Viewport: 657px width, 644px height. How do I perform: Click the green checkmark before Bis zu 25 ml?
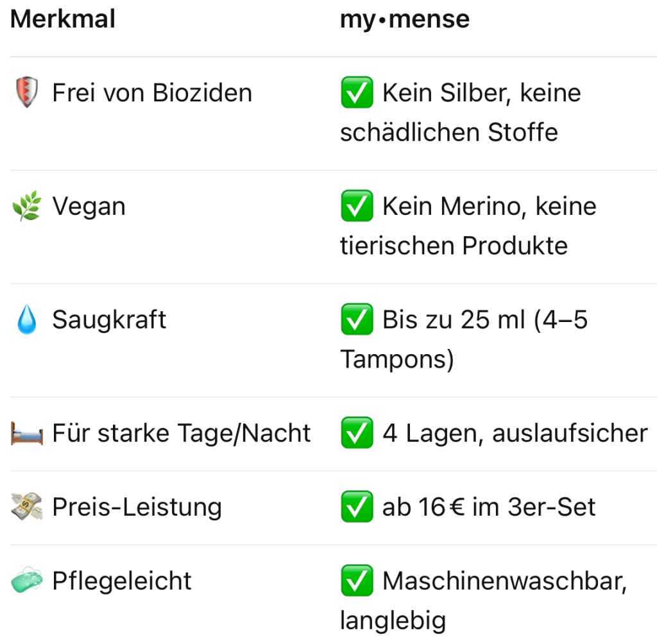357,319
